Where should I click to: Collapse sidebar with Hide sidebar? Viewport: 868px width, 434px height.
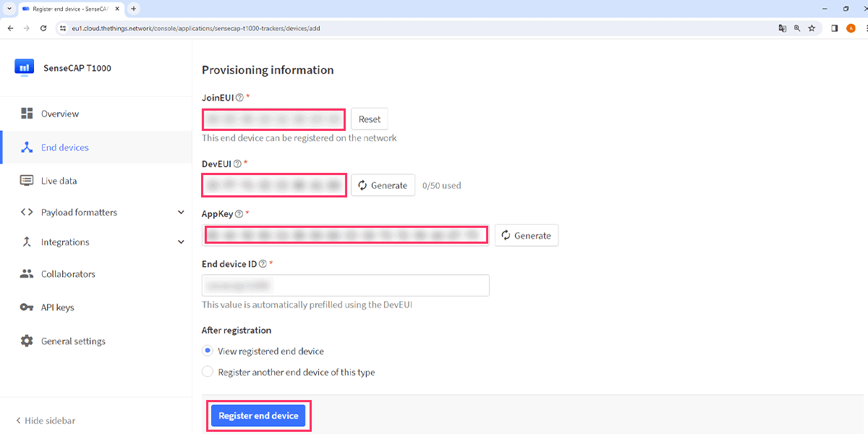(x=46, y=420)
